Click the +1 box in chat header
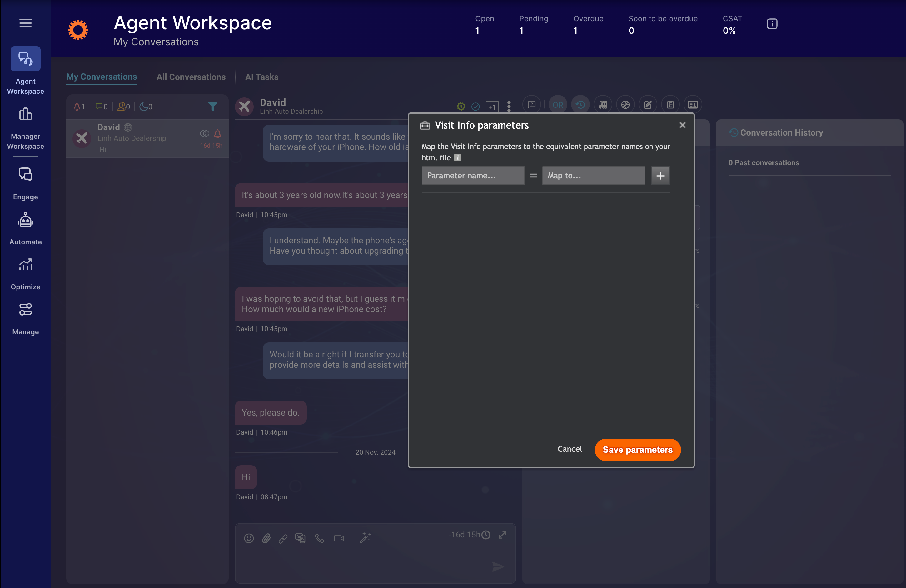 point(492,107)
